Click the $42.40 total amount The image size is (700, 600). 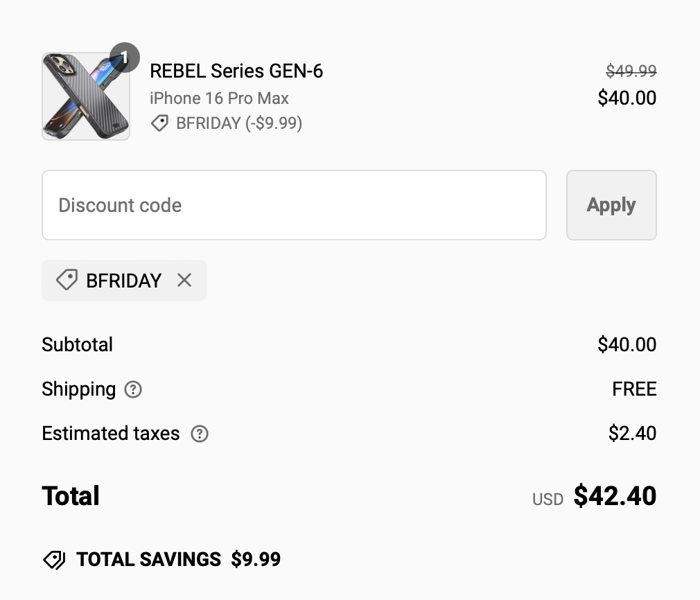coord(615,496)
